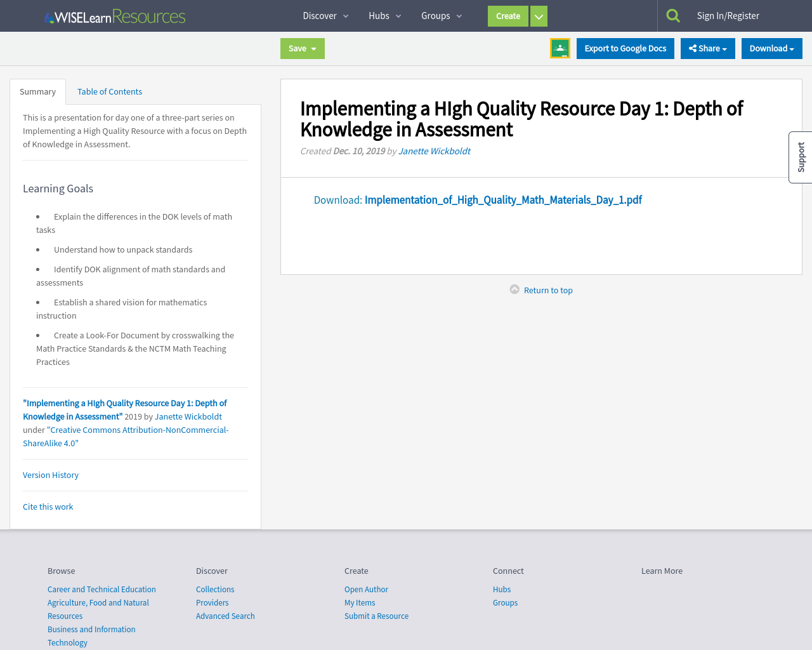The height and width of the screenshot is (650, 812).
Task: Open the Create arrow dropdown
Action: click(x=539, y=17)
